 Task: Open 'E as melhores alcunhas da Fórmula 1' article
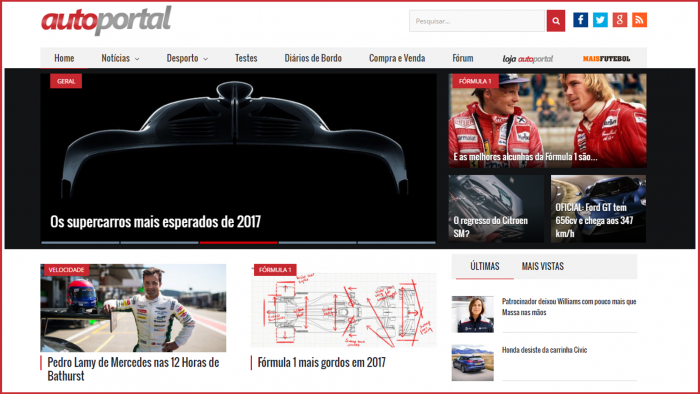tap(525, 157)
